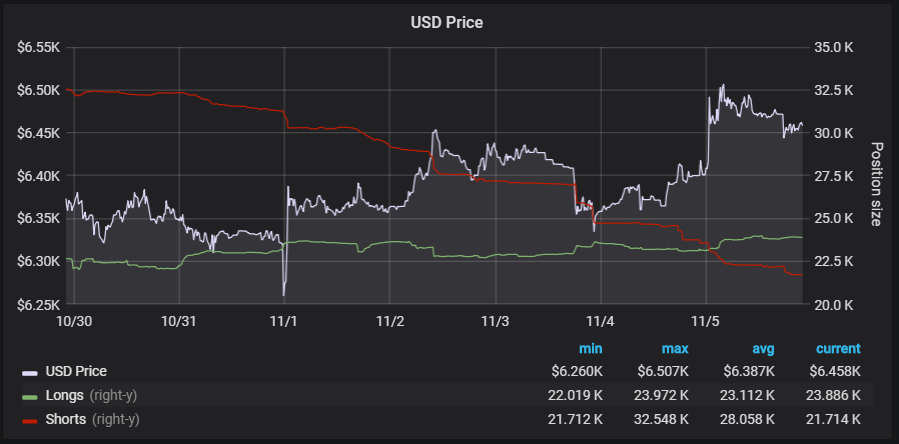Screen dimensions: 899x444
Task: Click the 10/31 date label on the x-axis
Action: tap(178, 322)
